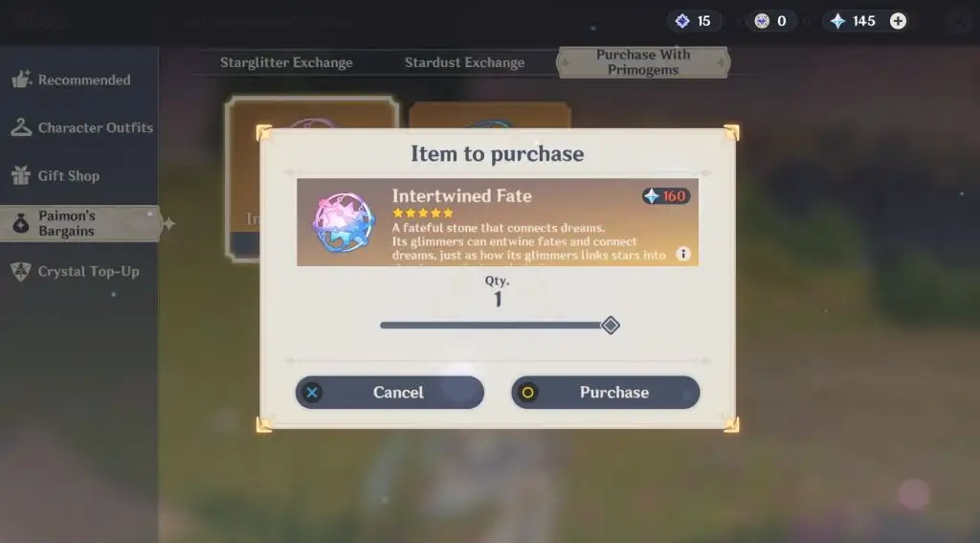Click the Crystal Top-Up gem icon
The width and height of the screenshot is (980, 543).
click(21, 272)
